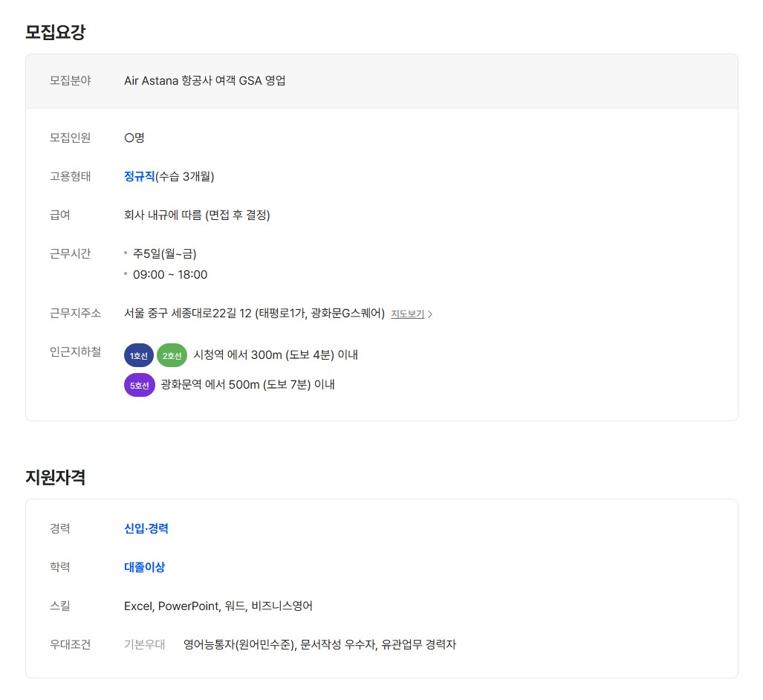The width and height of the screenshot is (763, 700).
Task: Click the 기본우대 label
Action: tap(144, 644)
